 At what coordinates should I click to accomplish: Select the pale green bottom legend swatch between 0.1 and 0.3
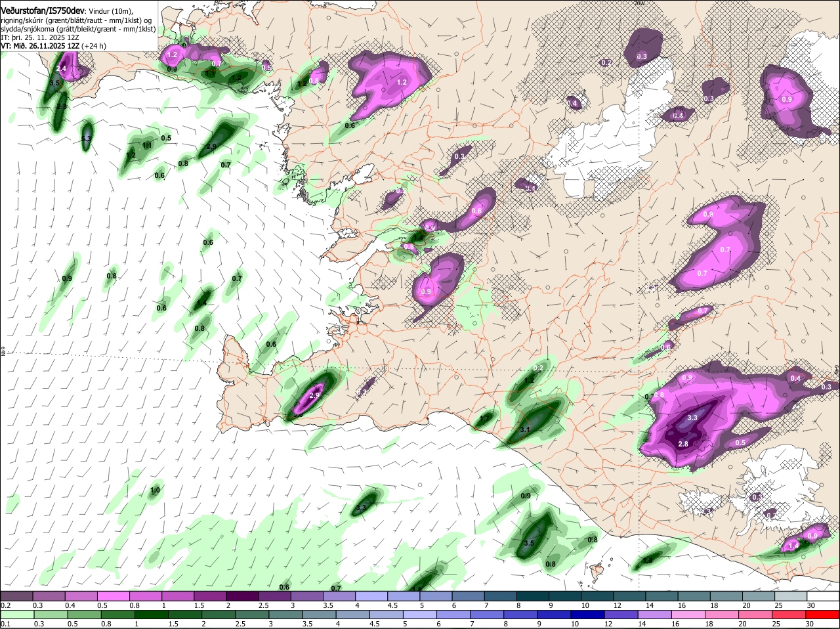tap(16, 615)
